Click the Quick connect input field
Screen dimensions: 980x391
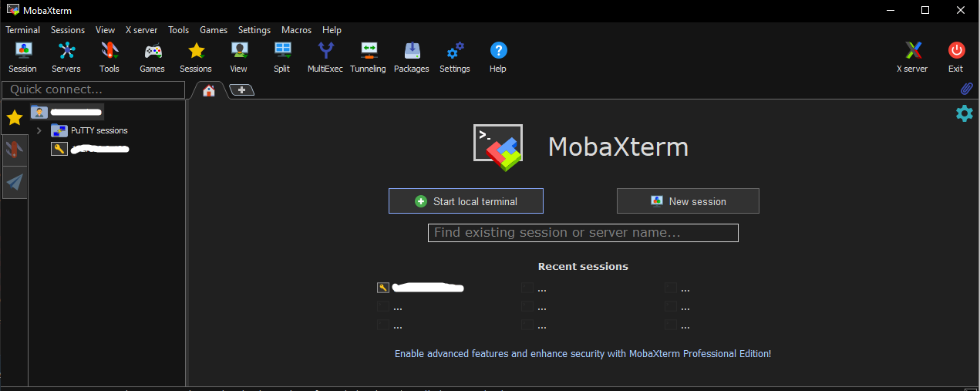[93, 89]
